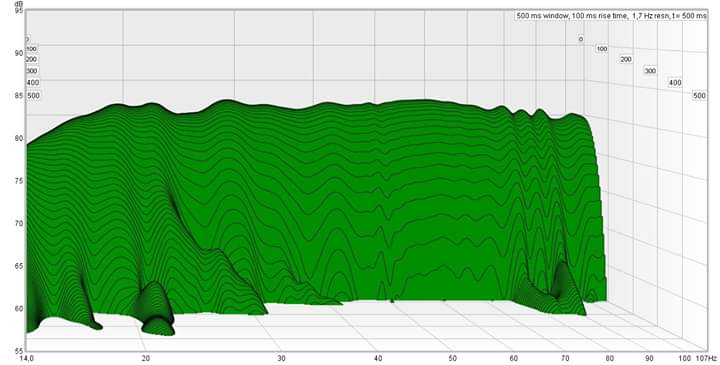Click the '14,0' frequency axis start label

pyautogui.click(x=28, y=358)
